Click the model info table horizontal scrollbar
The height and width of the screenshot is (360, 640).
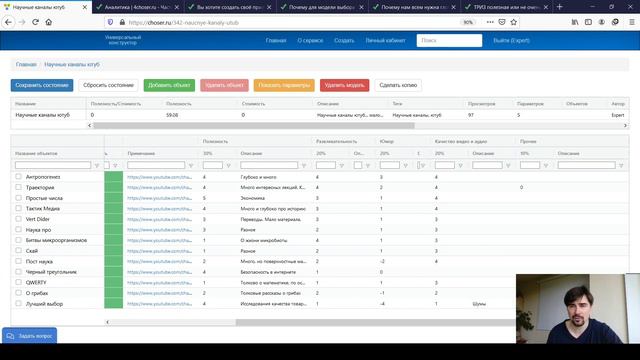point(253,126)
